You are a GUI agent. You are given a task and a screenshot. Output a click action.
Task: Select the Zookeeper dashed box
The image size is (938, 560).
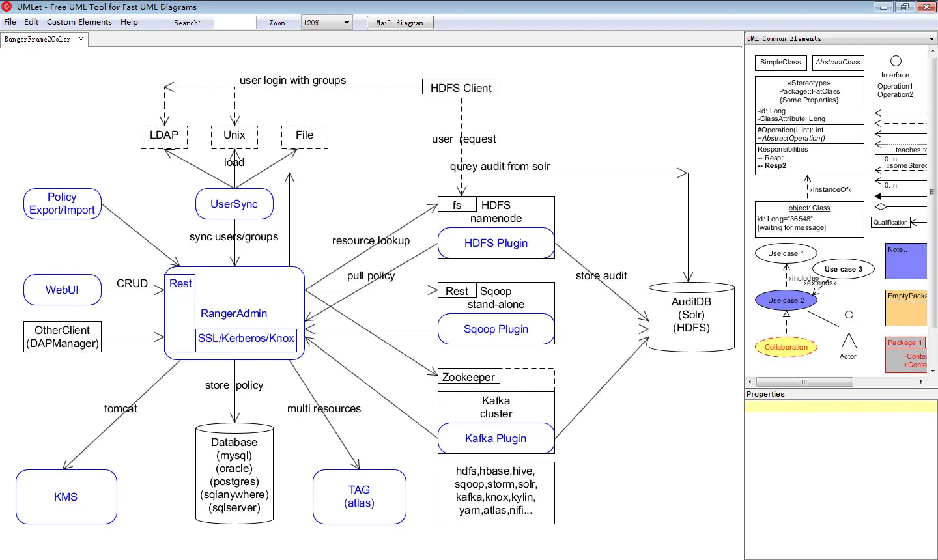click(496, 379)
